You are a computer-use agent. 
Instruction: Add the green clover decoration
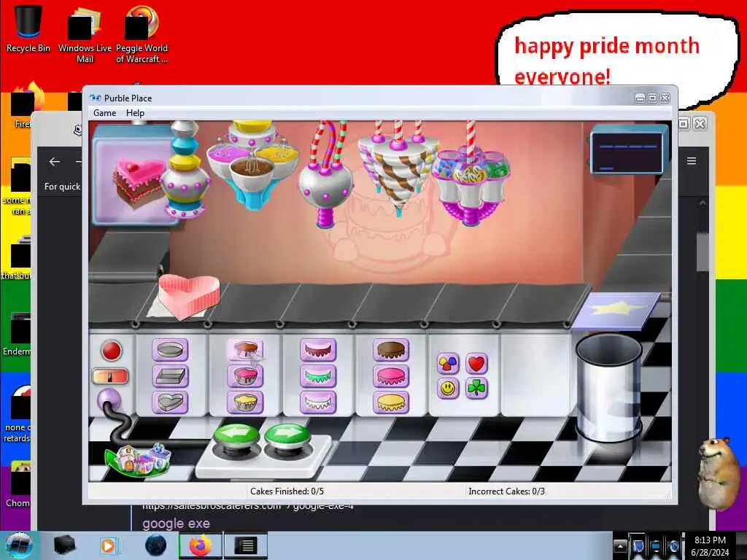coord(476,389)
